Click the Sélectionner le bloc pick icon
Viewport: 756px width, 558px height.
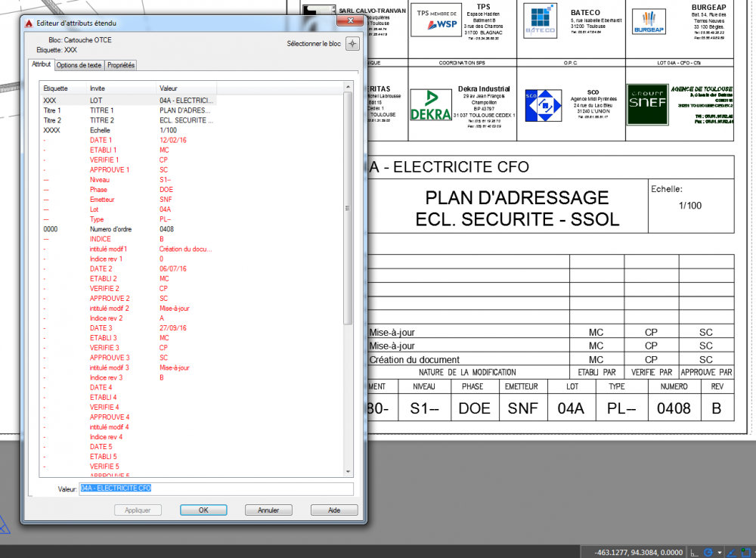352,43
